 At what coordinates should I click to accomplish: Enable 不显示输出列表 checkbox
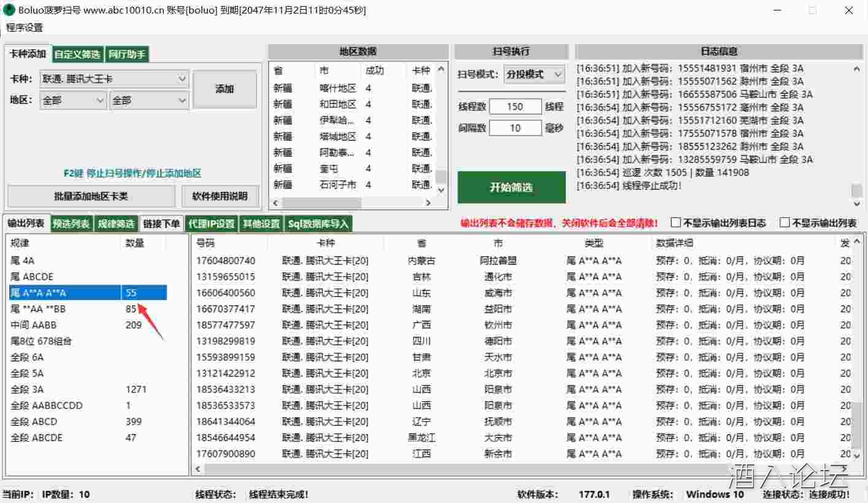pyautogui.click(x=785, y=223)
